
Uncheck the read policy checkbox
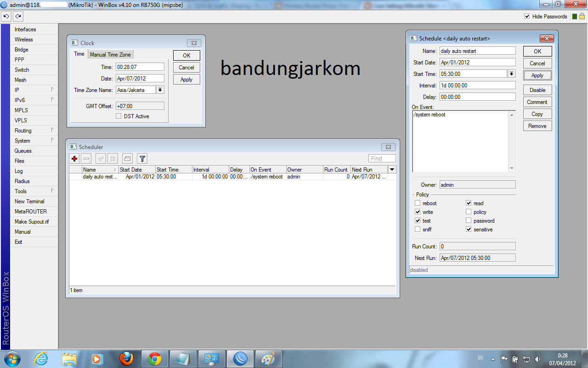tap(469, 203)
